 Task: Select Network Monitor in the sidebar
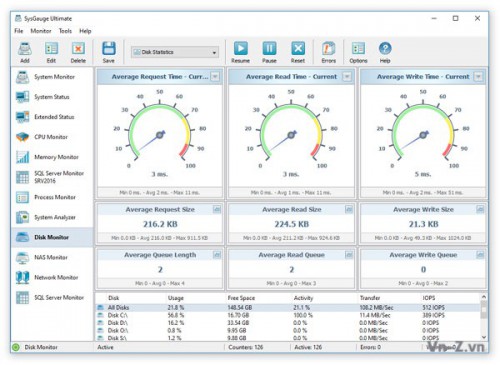click(x=52, y=277)
